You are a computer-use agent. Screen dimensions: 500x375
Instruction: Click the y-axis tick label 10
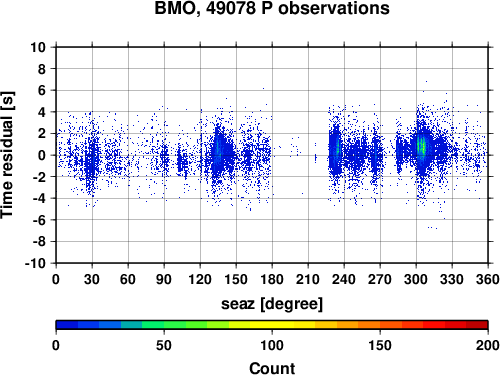click(38, 47)
